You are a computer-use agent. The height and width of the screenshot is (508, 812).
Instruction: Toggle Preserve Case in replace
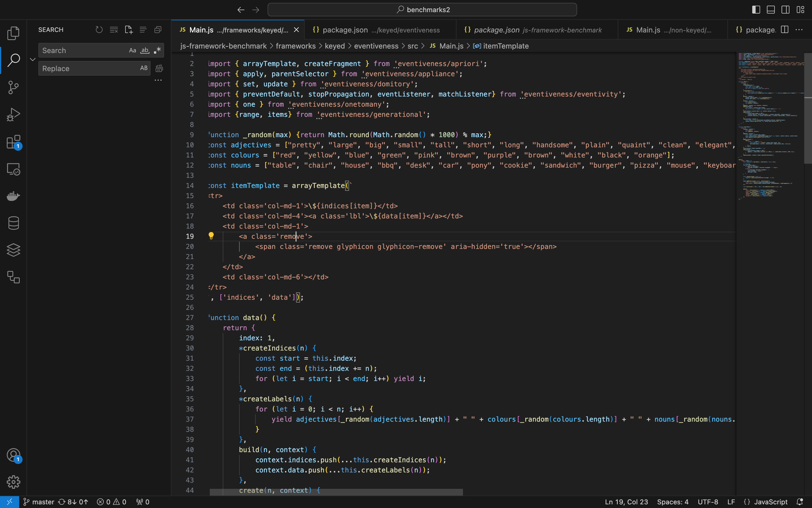coord(144,68)
